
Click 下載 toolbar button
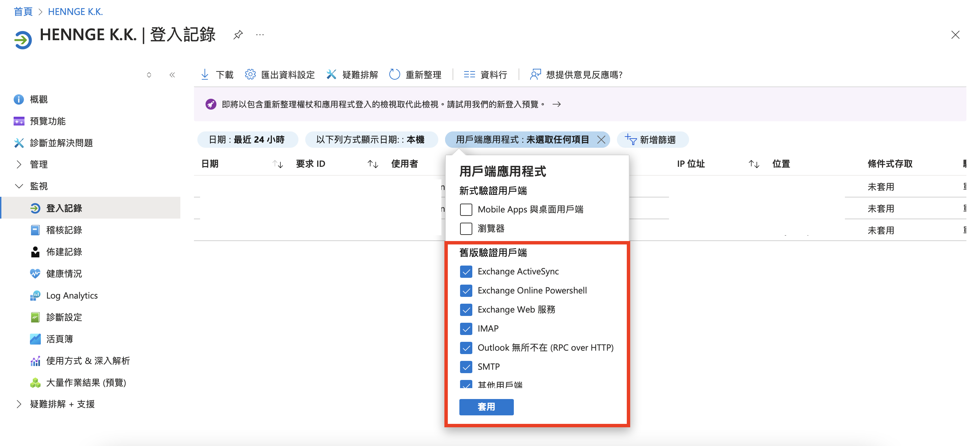216,75
